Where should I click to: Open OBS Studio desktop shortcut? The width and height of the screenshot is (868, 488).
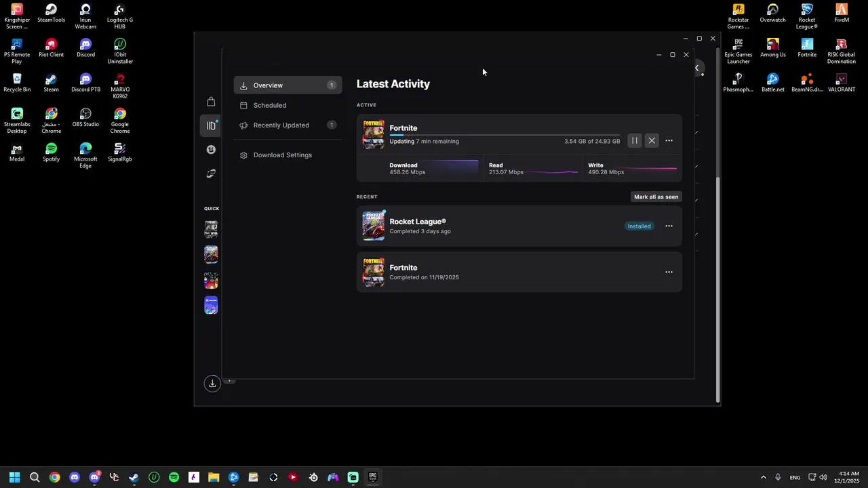(85, 117)
